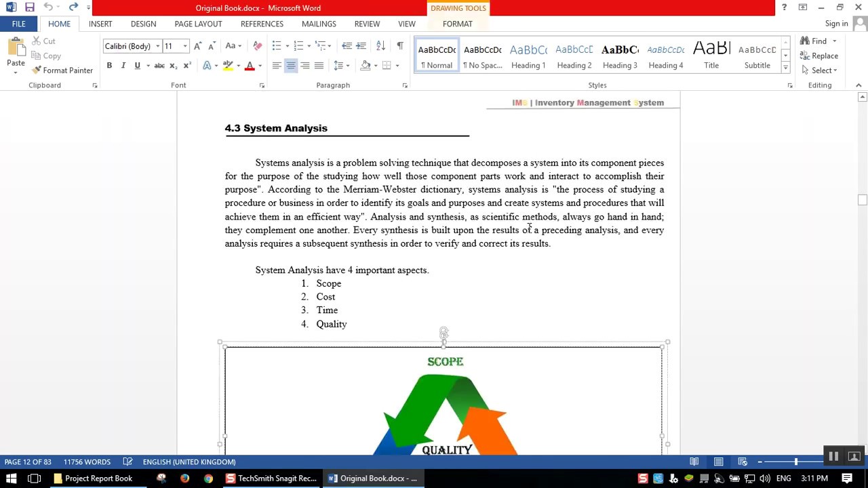The image size is (868, 488).
Task: Click the status bar zoom slider handle
Action: (x=796, y=462)
